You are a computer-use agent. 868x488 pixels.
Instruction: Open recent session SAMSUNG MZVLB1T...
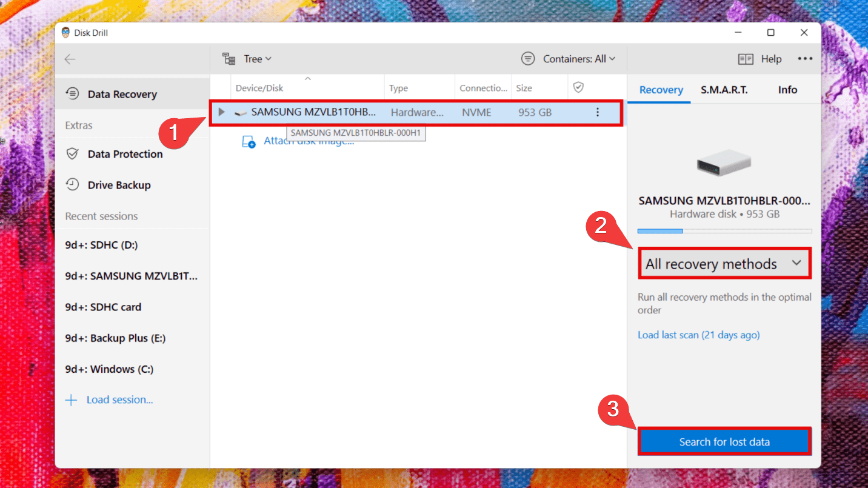point(132,276)
